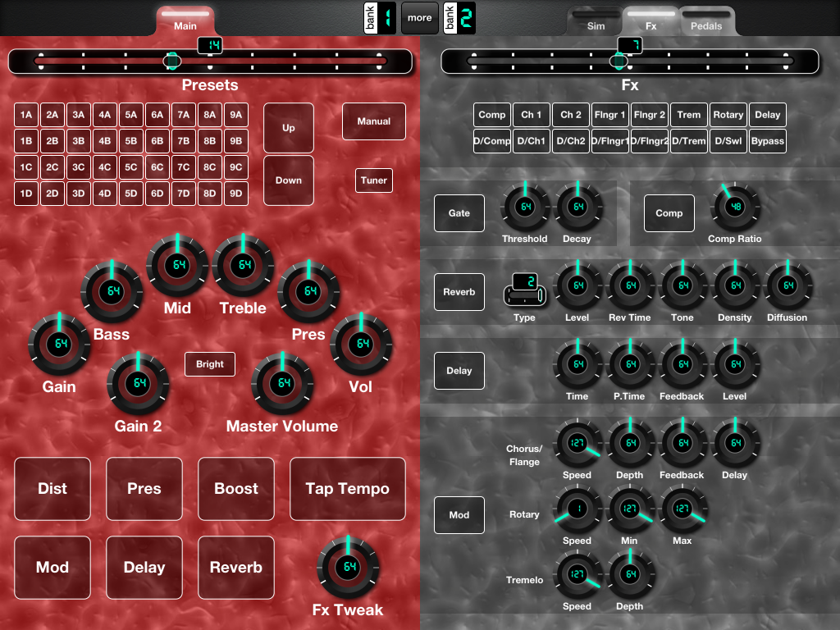
Task: Select bank 1
Action: [x=380, y=18]
